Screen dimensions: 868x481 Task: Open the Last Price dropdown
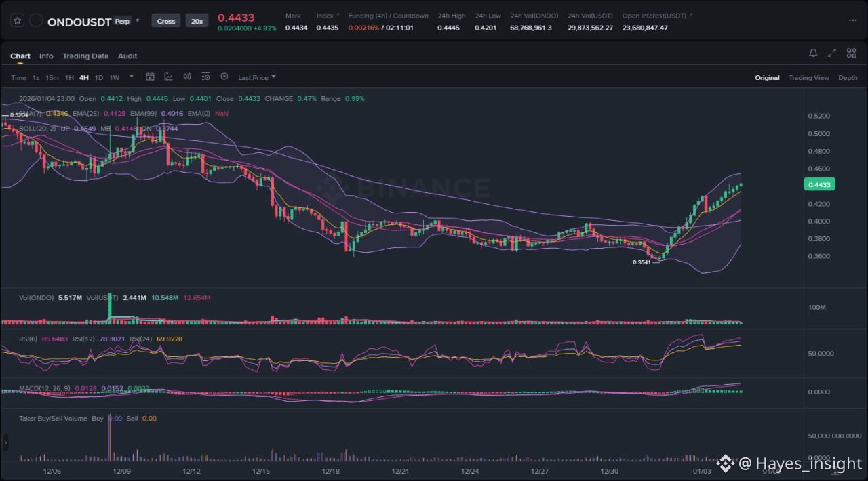[257, 77]
